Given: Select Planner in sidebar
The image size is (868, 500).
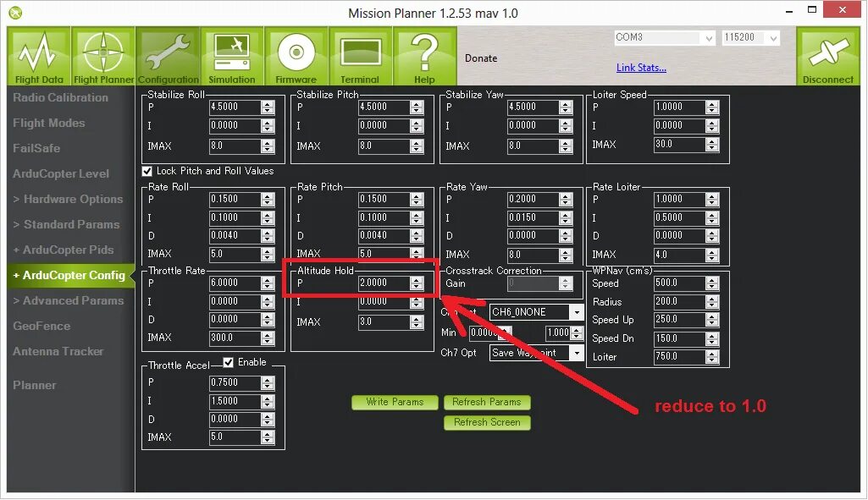Looking at the screenshot, I should pyautogui.click(x=35, y=386).
